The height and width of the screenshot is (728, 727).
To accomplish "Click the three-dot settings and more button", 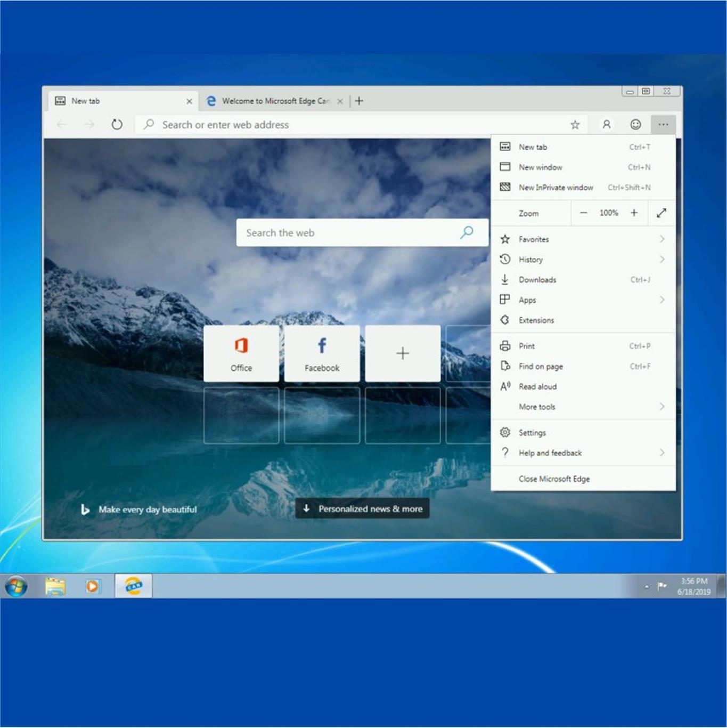I will tap(663, 125).
